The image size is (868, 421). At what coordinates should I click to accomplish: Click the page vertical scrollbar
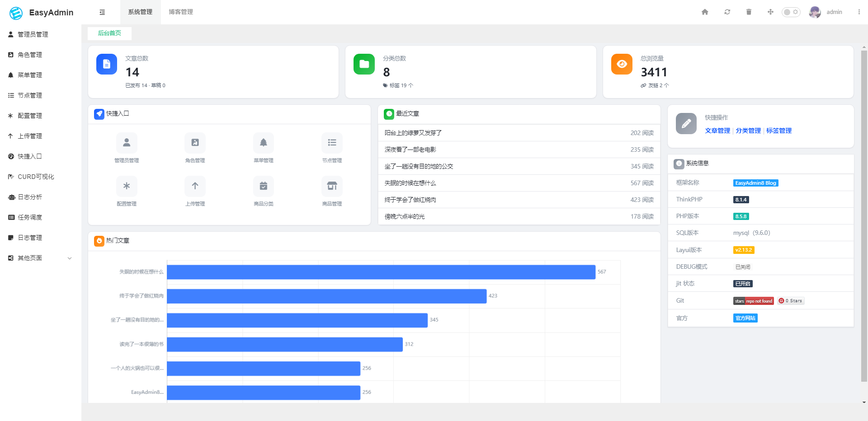(x=864, y=216)
